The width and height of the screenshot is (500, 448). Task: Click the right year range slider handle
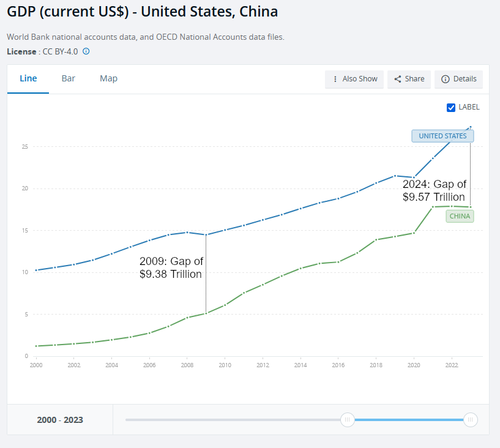(471, 420)
